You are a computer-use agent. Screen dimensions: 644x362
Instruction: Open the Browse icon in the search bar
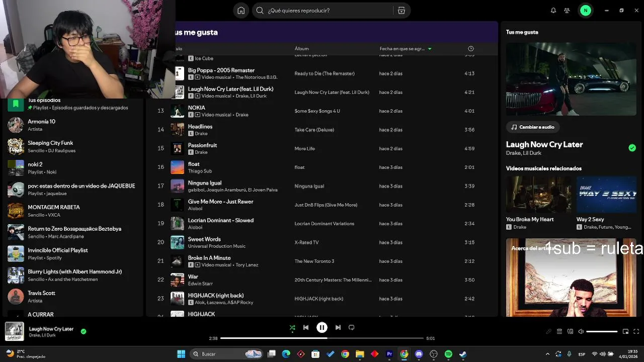(401, 11)
